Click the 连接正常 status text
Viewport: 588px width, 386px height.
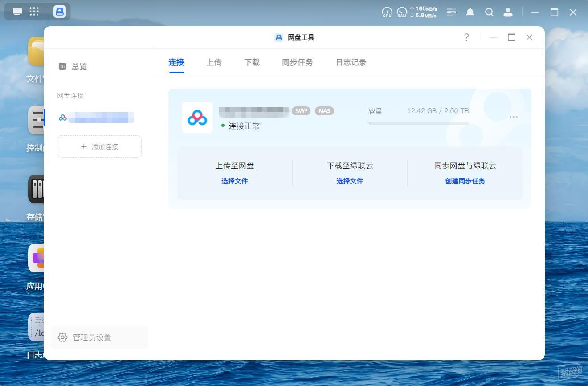(244, 126)
